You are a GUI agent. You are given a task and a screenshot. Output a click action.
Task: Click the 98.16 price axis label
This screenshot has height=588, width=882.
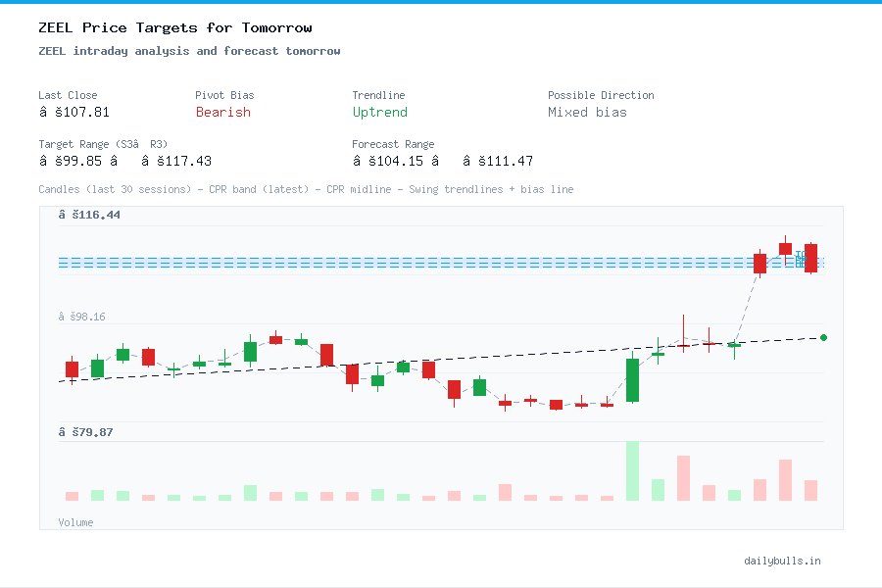81,317
